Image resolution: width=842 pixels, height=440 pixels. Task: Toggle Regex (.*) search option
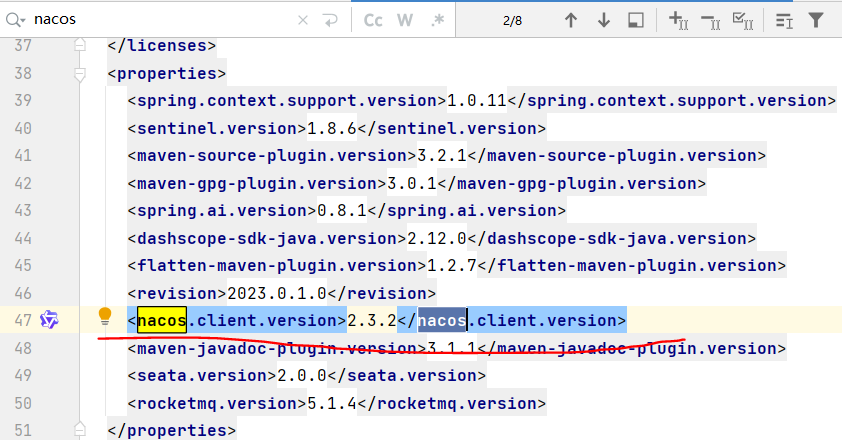(438, 20)
